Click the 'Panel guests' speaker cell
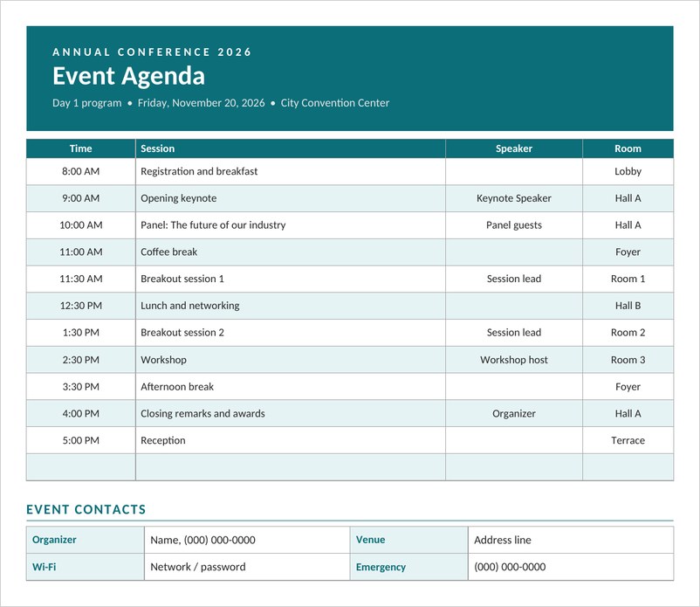Viewport: 700px width, 607px height. [514, 225]
